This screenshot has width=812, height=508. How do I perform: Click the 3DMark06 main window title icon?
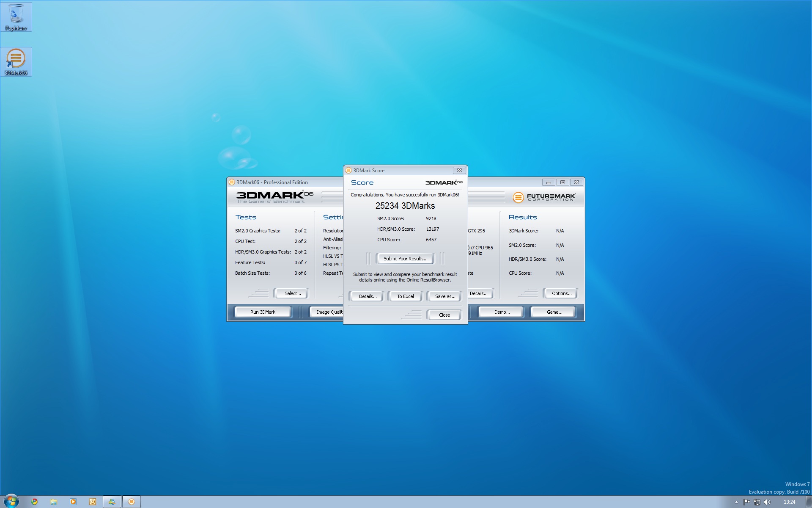pos(232,182)
